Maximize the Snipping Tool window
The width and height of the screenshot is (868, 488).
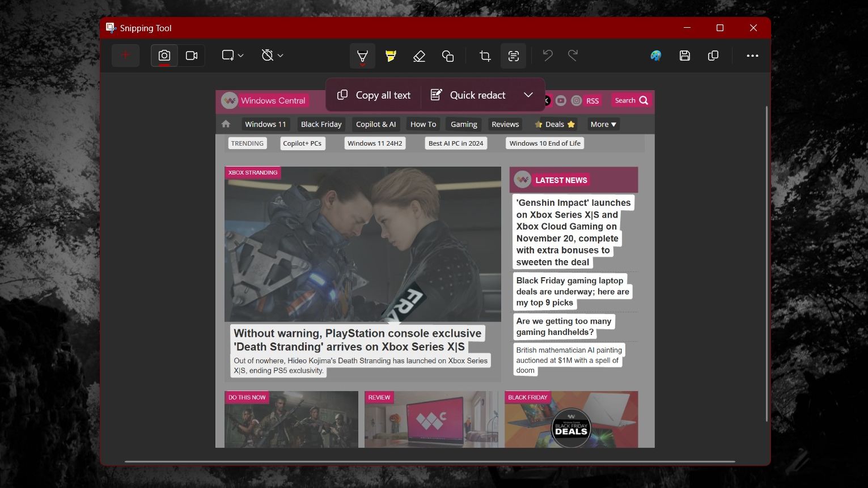[720, 28]
